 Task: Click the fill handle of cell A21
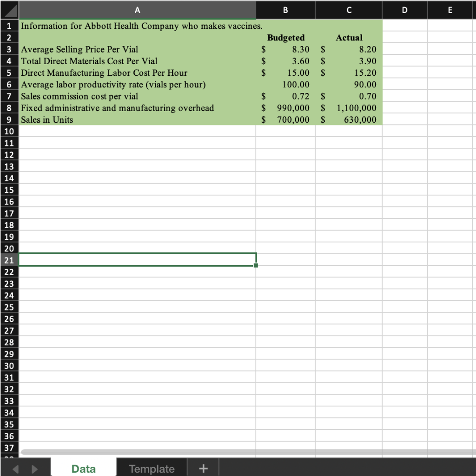pyautogui.click(x=256, y=265)
